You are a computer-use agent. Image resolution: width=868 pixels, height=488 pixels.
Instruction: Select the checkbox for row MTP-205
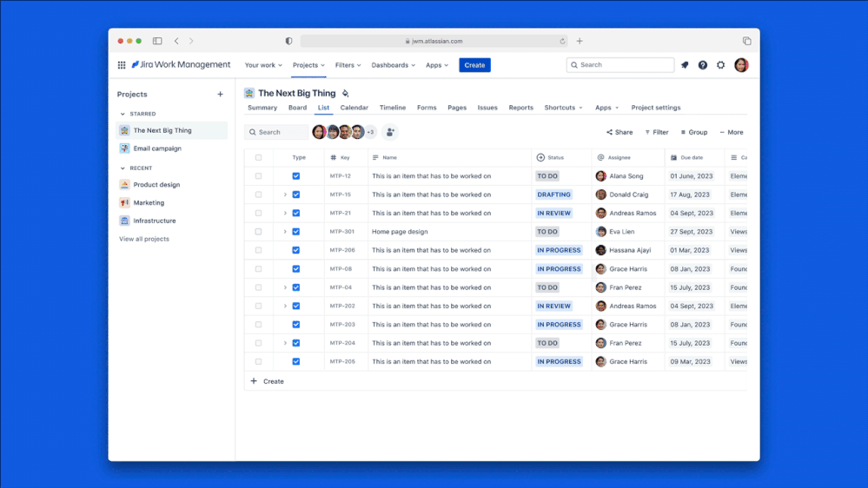tap(259, 362)
